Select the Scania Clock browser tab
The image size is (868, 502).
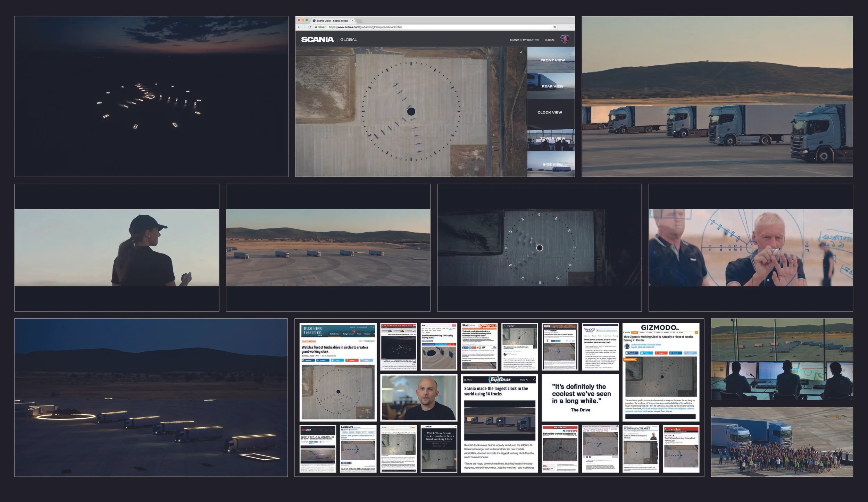point(332,21)
